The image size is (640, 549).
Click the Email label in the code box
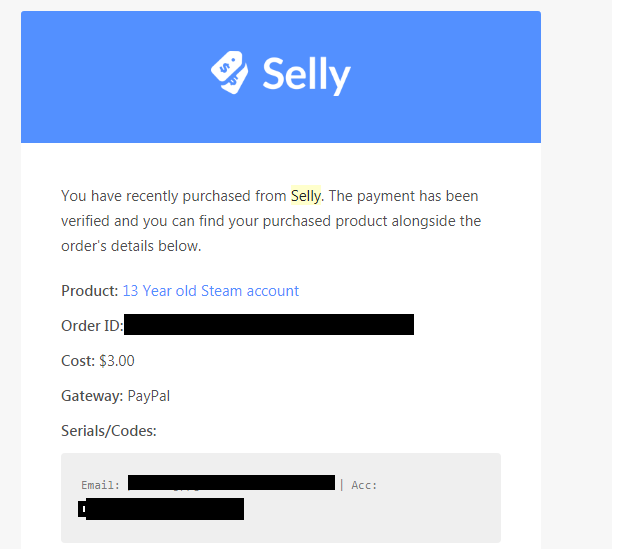pyautogui.click(x=100, y=485)
